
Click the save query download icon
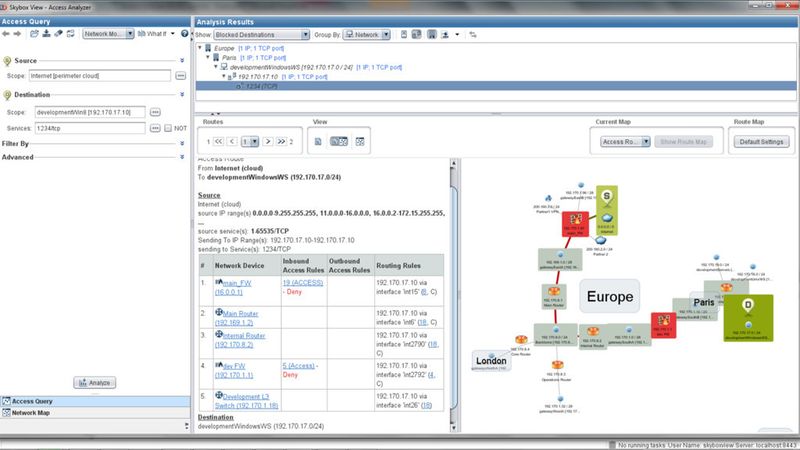click(46, 34)
